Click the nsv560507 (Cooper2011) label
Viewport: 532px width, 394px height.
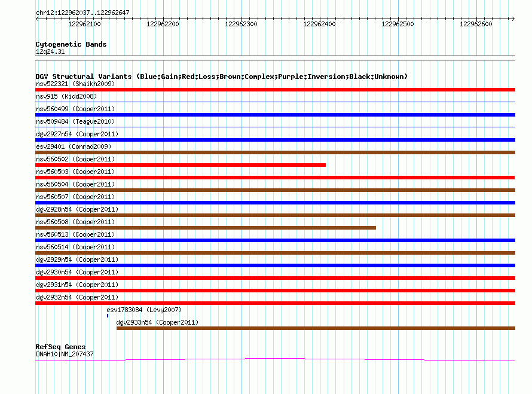pos(75,197)
